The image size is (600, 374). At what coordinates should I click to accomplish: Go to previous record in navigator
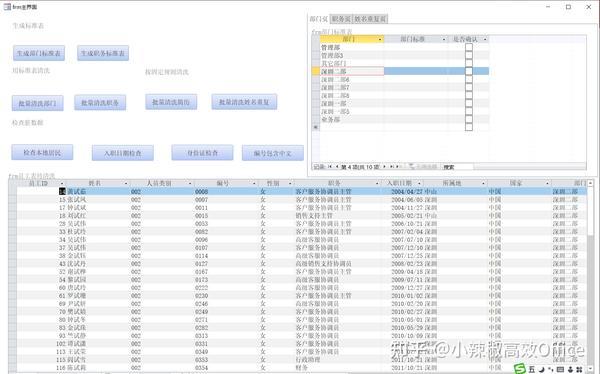pyautogui.click(x=337, y=167)
